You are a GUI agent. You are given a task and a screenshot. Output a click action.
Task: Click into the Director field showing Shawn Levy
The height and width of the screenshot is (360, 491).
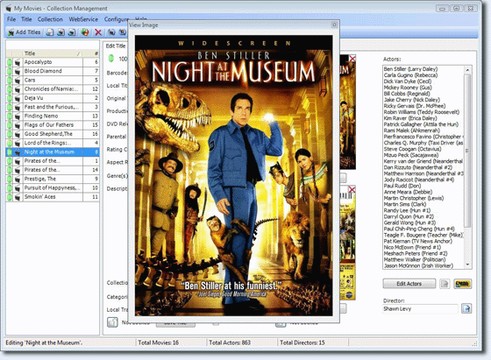[420, 309]
